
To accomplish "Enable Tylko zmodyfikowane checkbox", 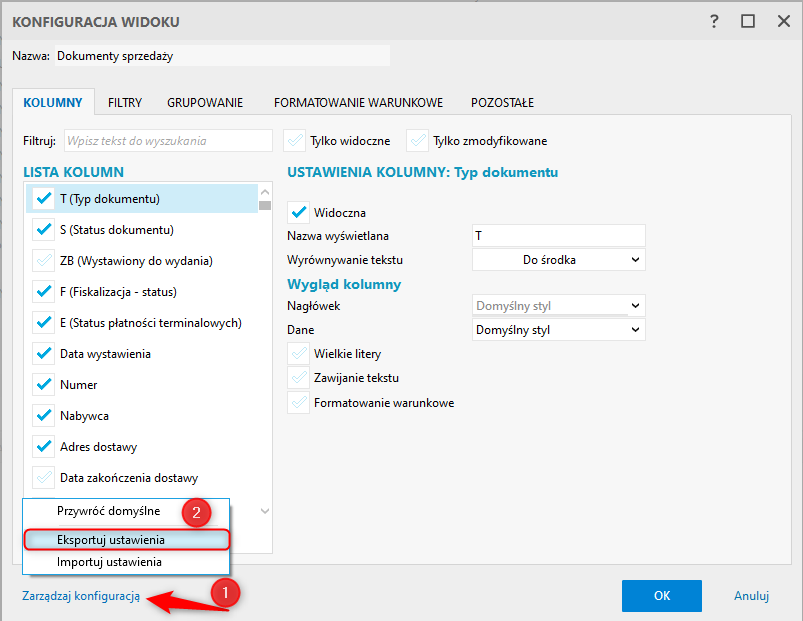I will click(x=417, y=141).
